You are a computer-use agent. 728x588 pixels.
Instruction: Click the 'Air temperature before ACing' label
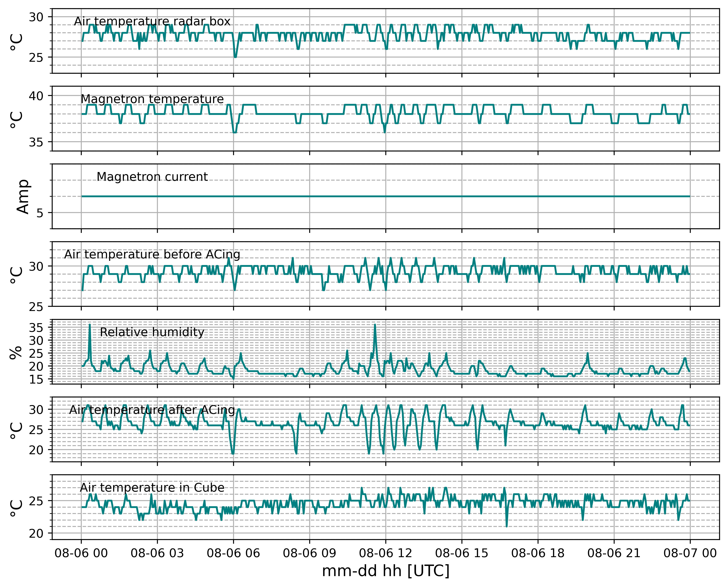(x=152, y=254)
